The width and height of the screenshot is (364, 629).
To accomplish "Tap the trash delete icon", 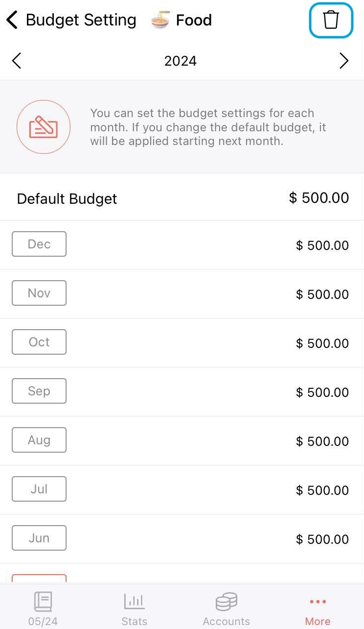I will tap(331, 21).
